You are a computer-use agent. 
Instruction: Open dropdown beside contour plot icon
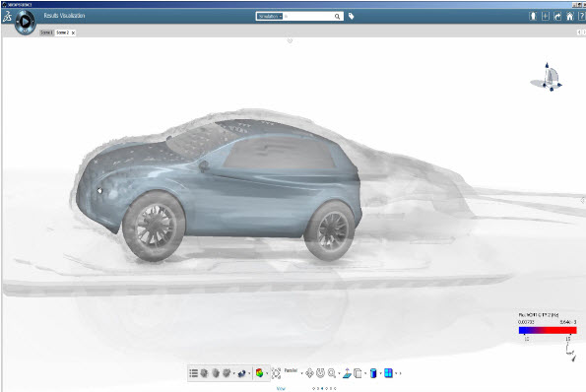[267, 373]
